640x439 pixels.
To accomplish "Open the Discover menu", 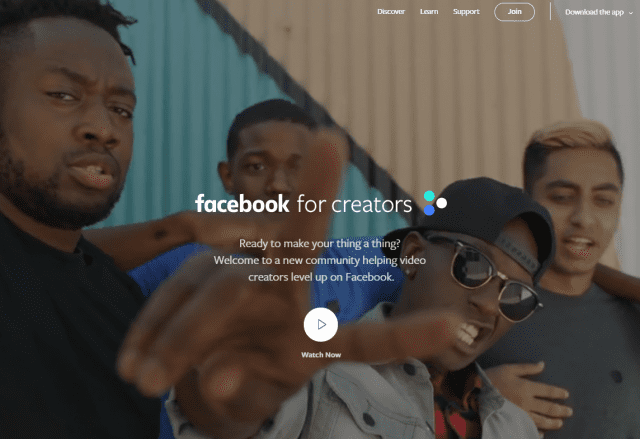I will click(391, 12).
